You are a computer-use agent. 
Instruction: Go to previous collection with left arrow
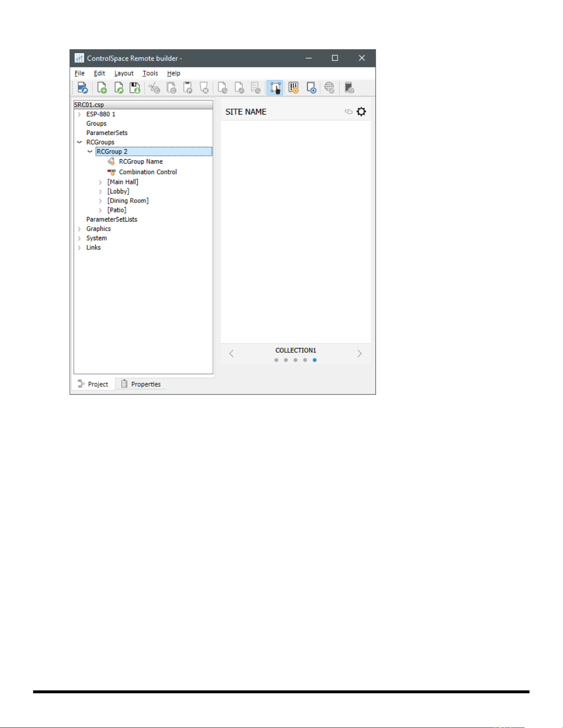(x=232, y=353)
